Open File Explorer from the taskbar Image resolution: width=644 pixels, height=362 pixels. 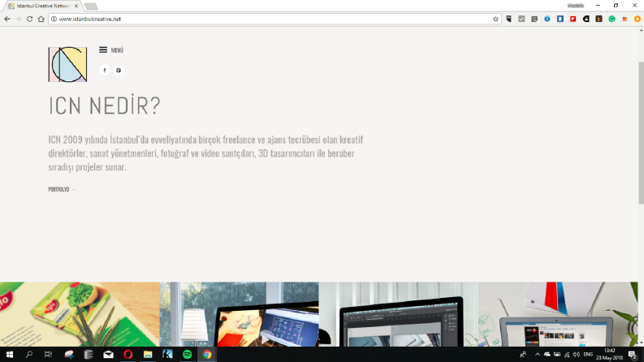tap(148, 354)
